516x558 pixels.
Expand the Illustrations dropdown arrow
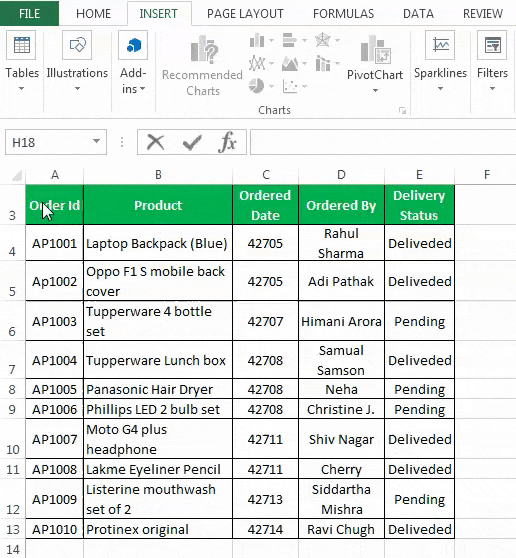click(77, 88)
